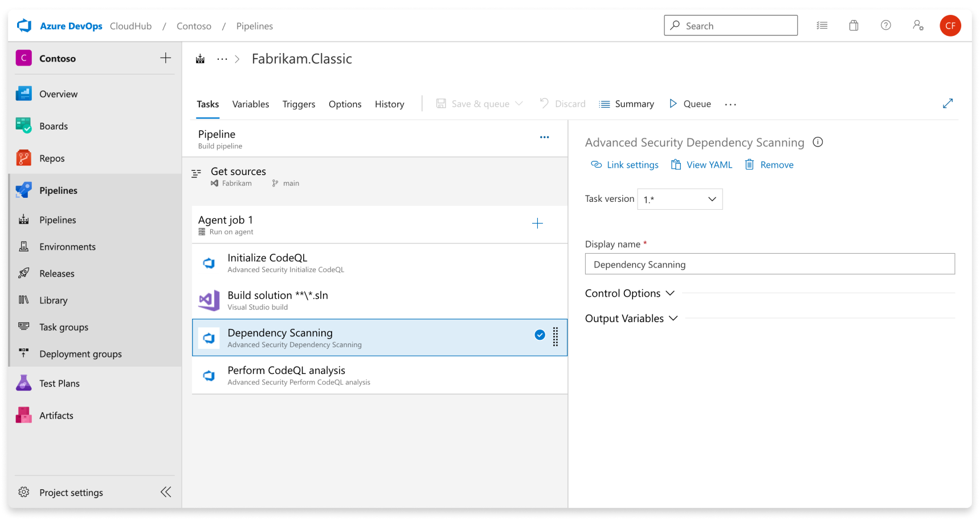Click the Boards sidebar icon
The image size is (980, 520).
click(23, 125)
